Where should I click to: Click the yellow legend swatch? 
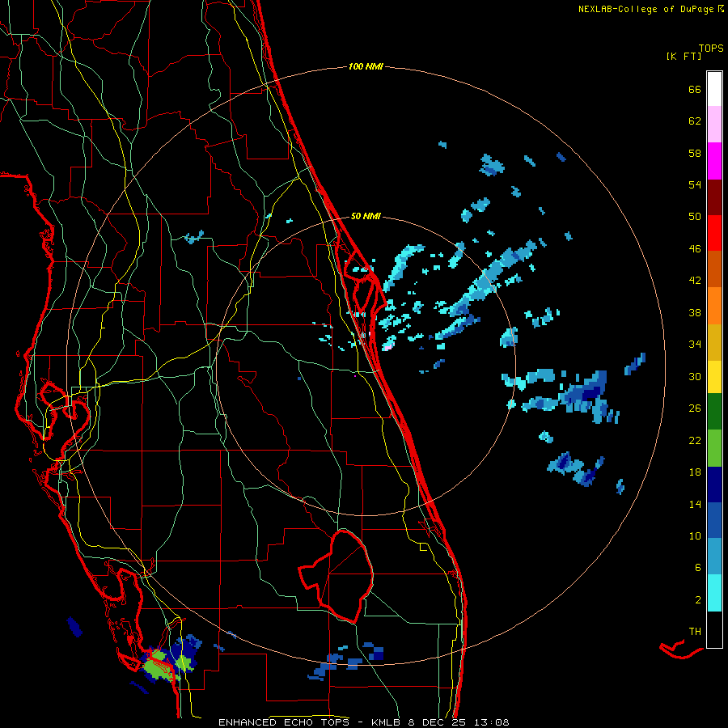714,376
